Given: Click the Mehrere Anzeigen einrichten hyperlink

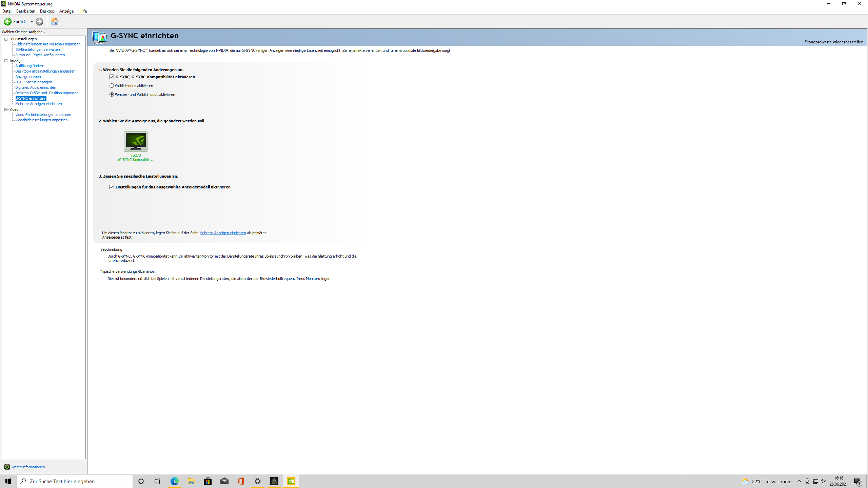Looking at the screenshot, I should pos(222,233).
